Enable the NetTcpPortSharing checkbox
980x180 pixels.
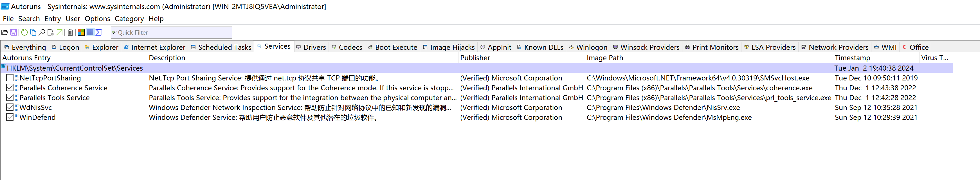click(x=10, y=78)
